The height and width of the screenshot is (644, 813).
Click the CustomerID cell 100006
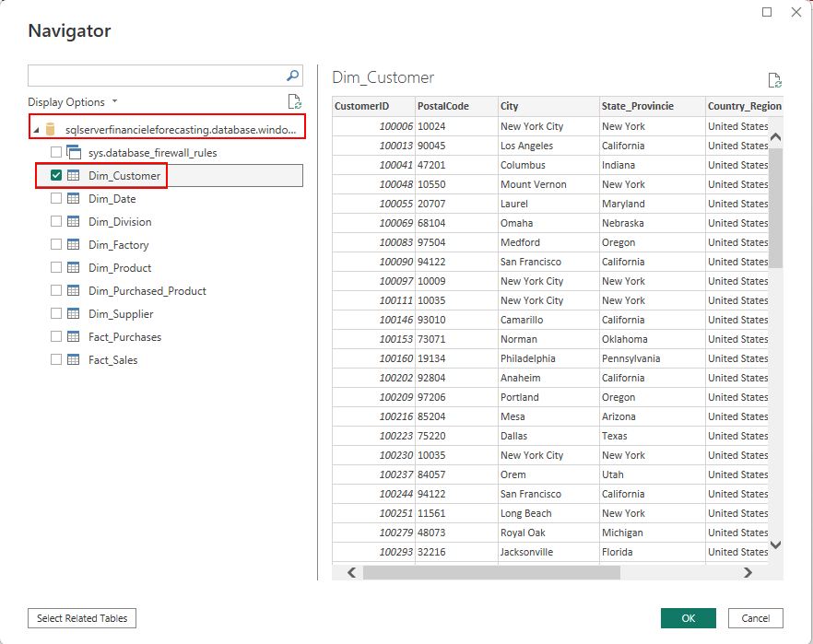click(x=373, y=126)
